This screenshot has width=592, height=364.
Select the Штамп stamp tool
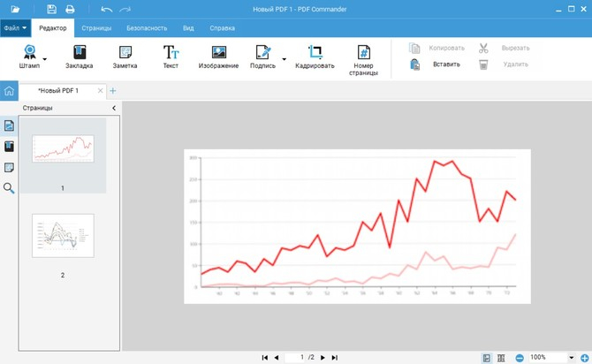(x=29, y=57)
